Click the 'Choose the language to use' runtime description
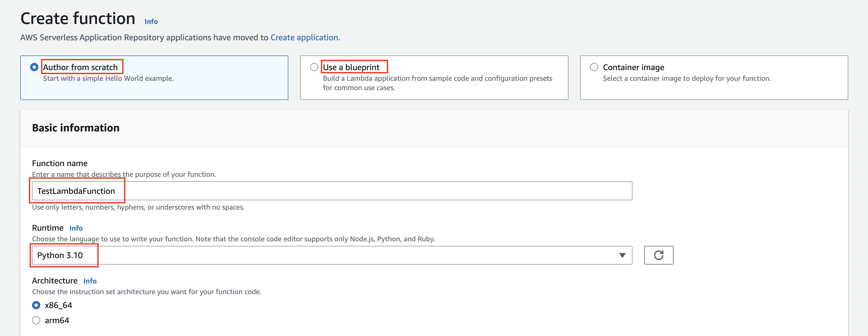 click(x=233, y=239)
